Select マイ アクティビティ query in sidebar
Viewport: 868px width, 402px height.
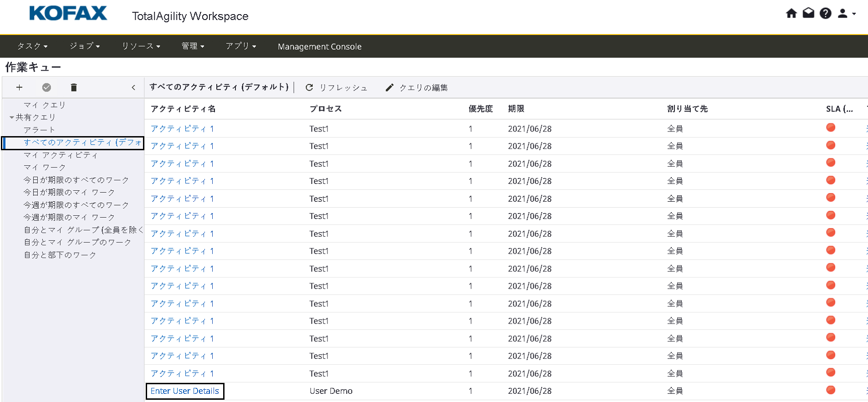point(61,155)
